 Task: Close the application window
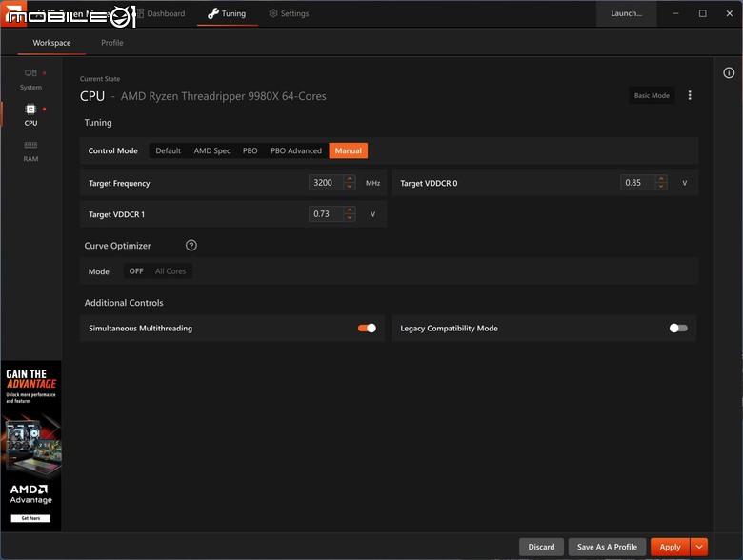(730, 13)
